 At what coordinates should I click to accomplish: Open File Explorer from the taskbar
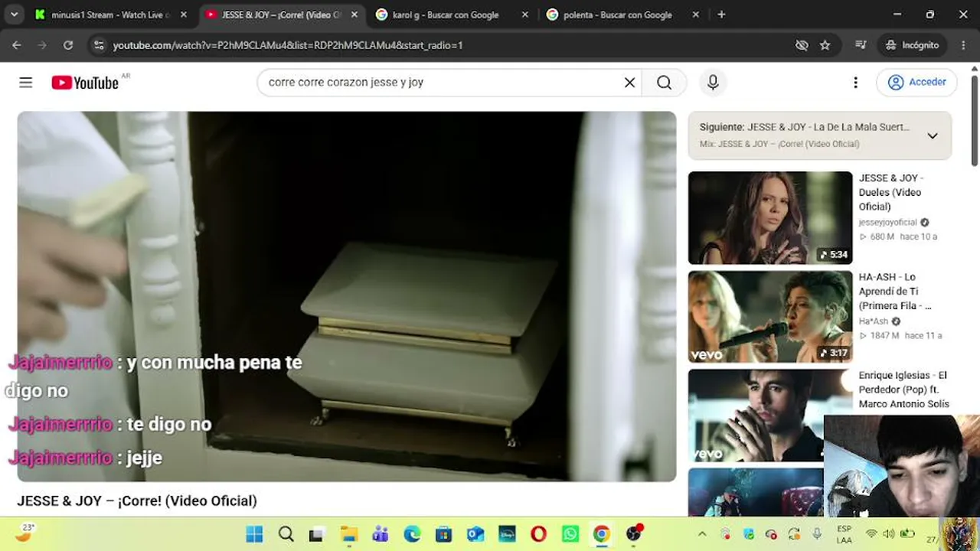(x=348, y=534)
